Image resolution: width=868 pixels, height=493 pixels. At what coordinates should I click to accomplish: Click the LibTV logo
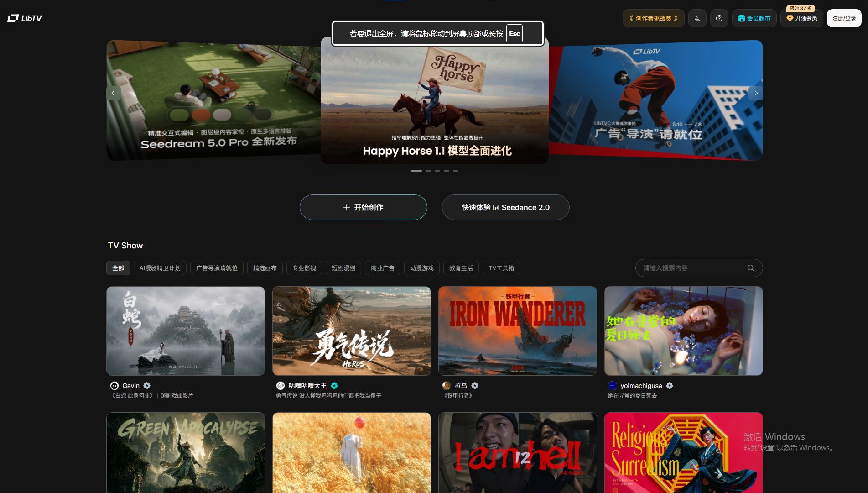pyautogui.click(x=25, y=18)
